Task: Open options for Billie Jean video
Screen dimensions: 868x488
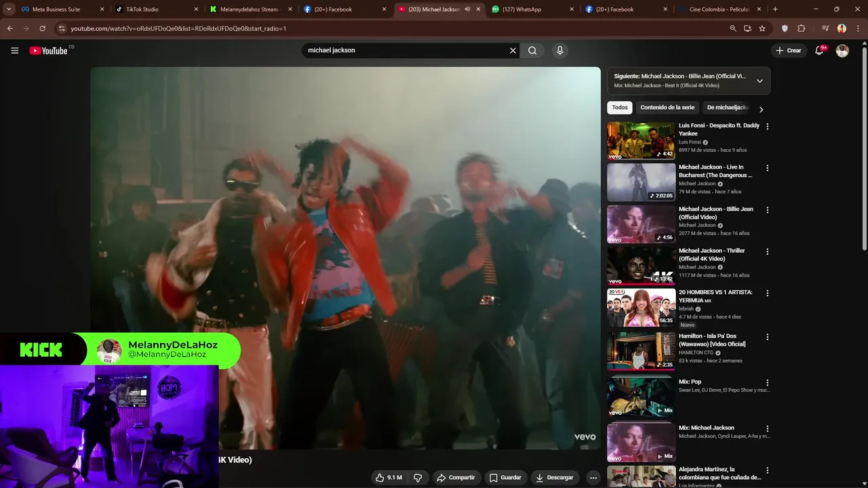Action: point(768,210)
